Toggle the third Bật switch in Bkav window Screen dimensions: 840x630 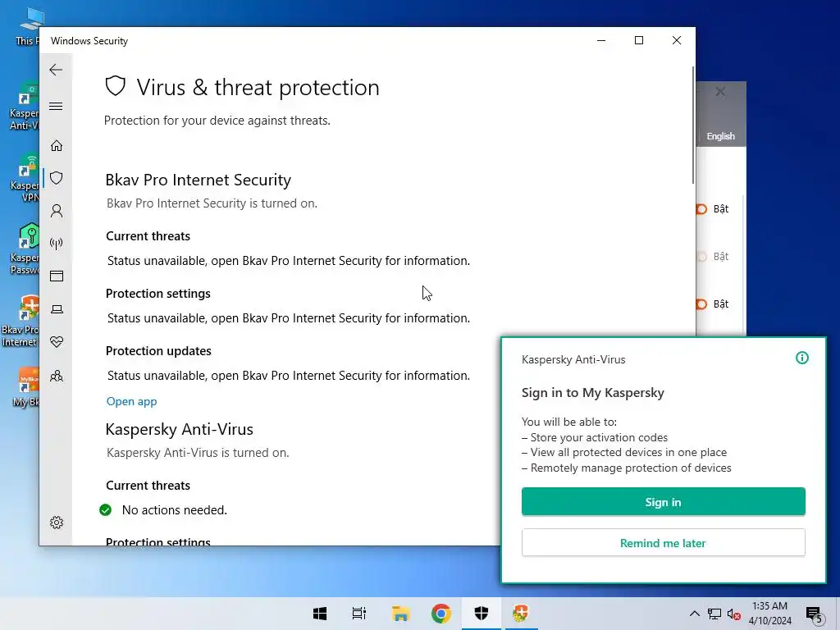(701, 304)
